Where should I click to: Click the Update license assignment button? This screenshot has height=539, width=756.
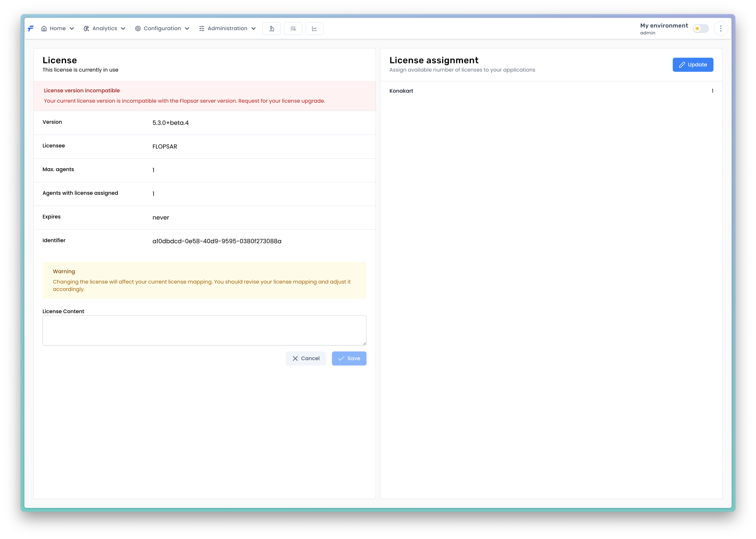click(693, 65)
